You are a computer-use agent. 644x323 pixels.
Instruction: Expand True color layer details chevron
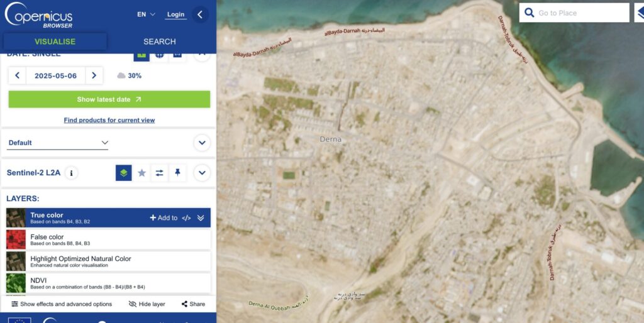pos(201,218)
